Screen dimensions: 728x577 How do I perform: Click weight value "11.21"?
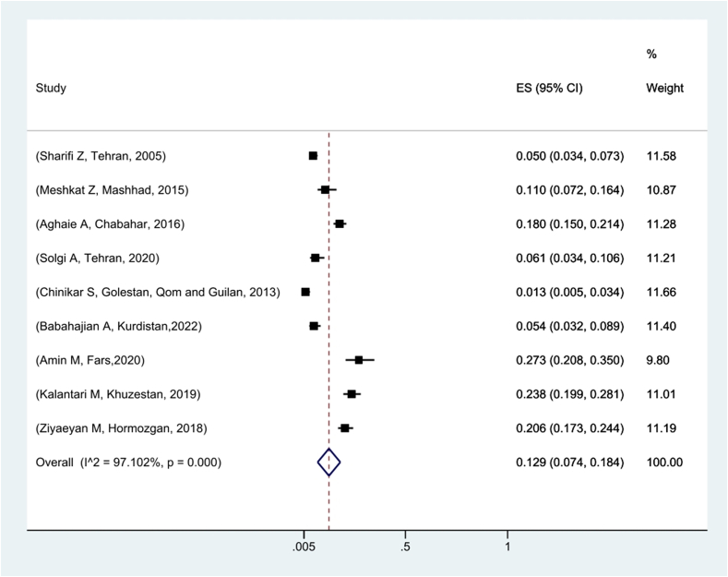662,258
